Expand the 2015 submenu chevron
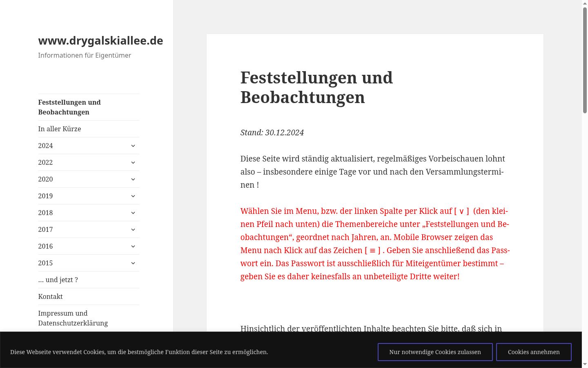This screenshot has width=588, height=368. pos(133,263)
